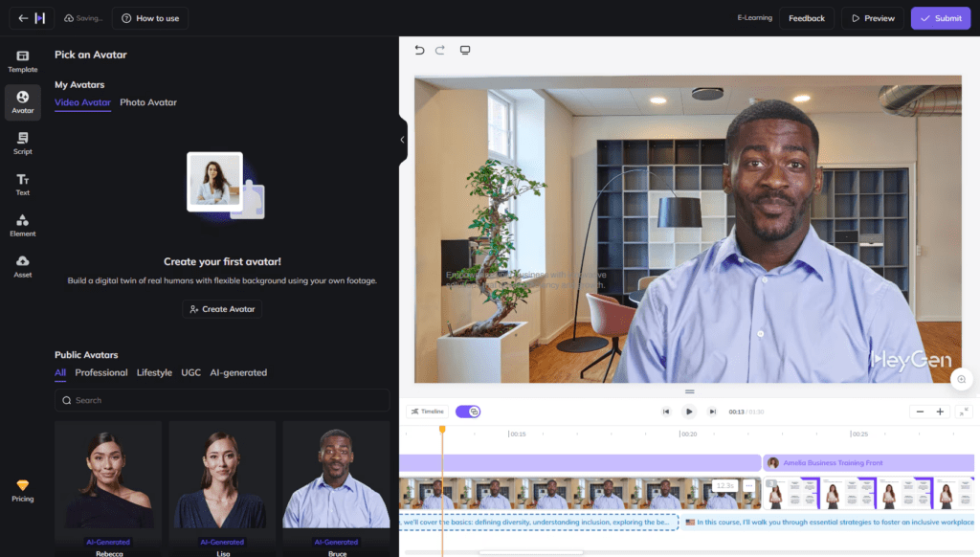Click the undo arrow icon
Image resolution: width=980 pixels, height=557 pixels.
(x=419, y=50)
